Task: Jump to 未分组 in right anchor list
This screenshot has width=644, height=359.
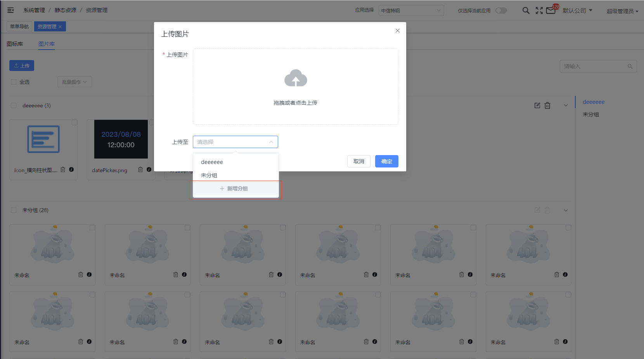Action: [x=591, y=114]
